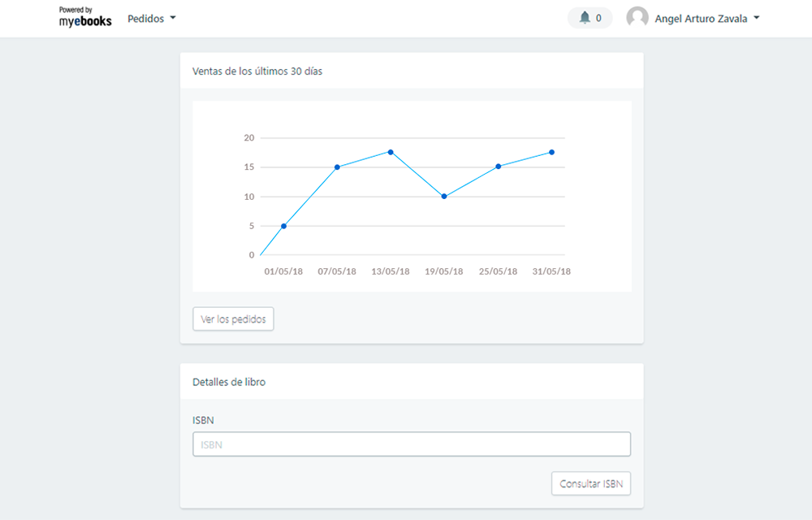Viewport: 812px width, 520px height.
Task: Click the 13/05/18 peak data point
Action: click(x=391, y=152)
